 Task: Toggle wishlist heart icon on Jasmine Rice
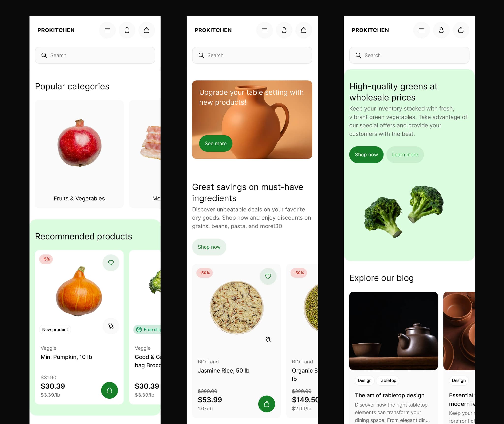[268, 276]
